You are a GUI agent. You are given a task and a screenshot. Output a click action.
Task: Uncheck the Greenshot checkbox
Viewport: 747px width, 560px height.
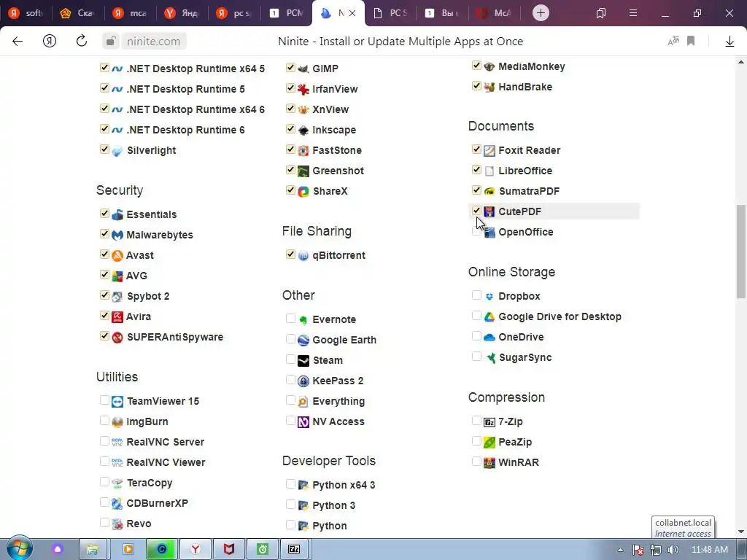point(290,170)
